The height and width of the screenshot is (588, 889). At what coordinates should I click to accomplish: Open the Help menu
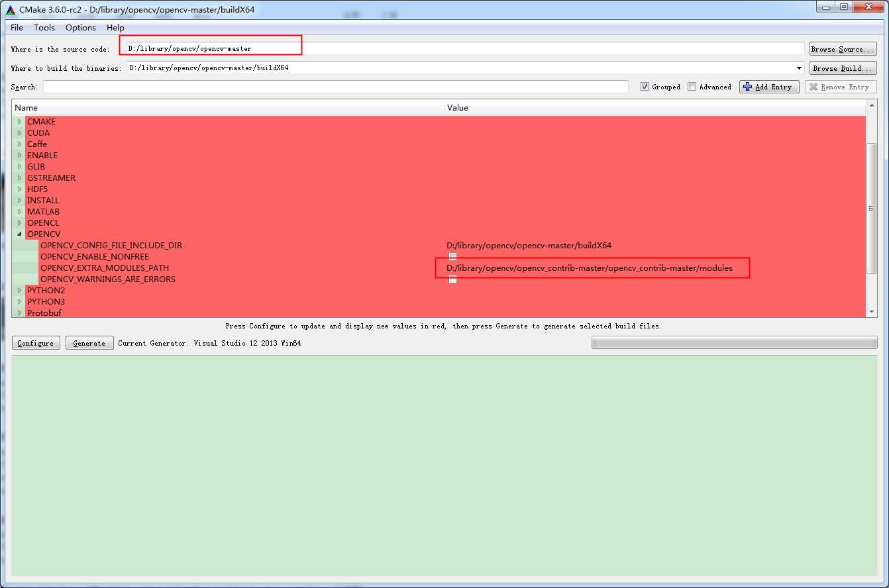115,27
